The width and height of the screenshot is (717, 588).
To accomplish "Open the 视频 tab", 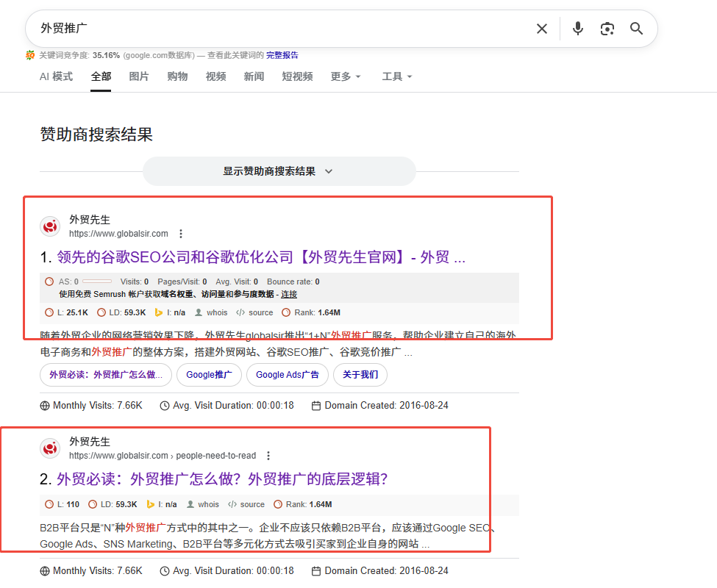I will [215, 76].
